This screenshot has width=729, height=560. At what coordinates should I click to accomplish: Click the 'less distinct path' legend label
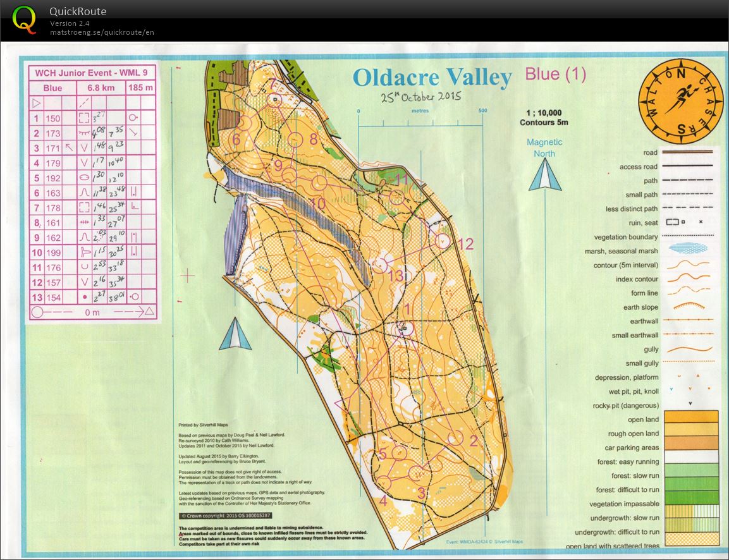632,209
